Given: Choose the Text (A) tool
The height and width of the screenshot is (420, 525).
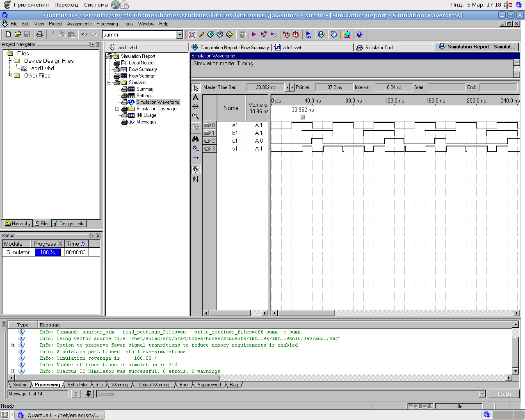Looking at the screenshot, I should [x=196, y=98].
